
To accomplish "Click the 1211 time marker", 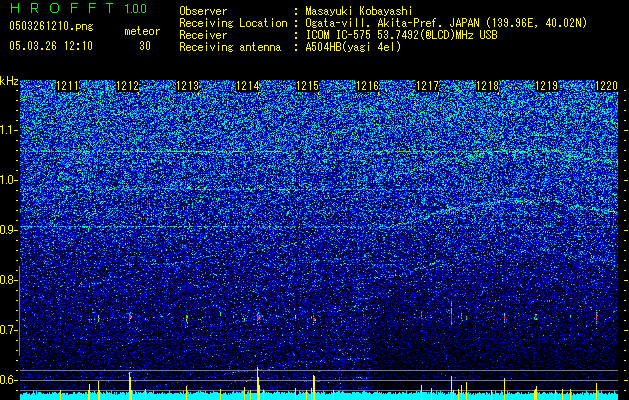I will (x=67, y=86).
